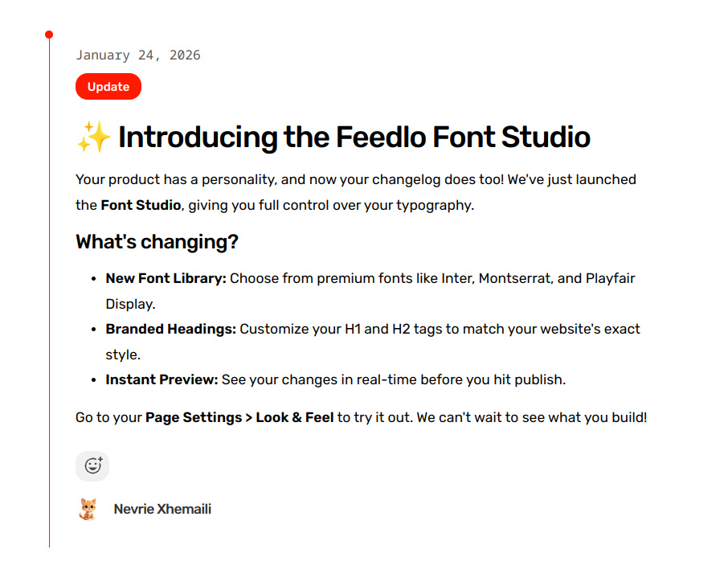Click the add emoji reaction icon

pyautogui.click(x=92, y=465)
